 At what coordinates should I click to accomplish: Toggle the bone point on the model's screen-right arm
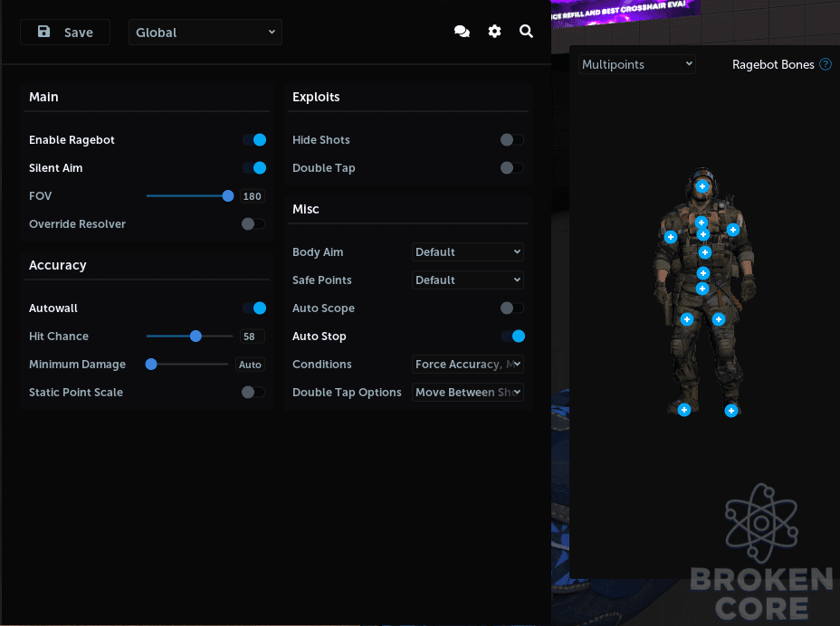[733, 230]
